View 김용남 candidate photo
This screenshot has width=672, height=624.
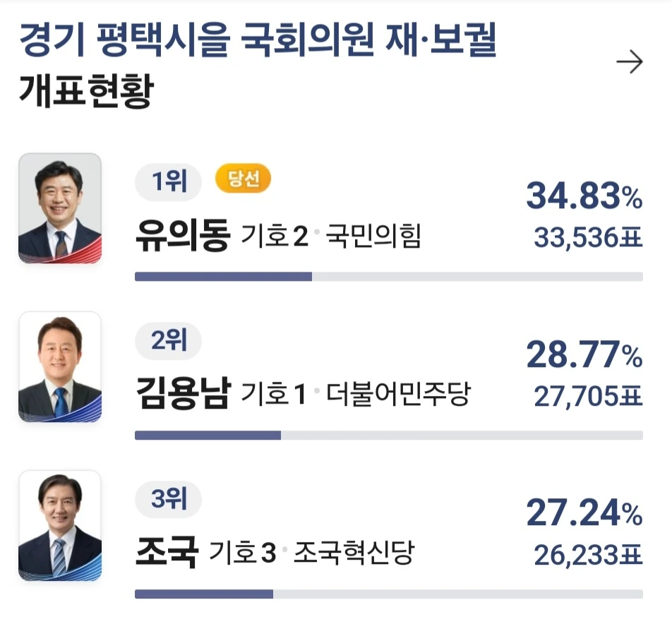pyautogui.click(x=60, y=367)
